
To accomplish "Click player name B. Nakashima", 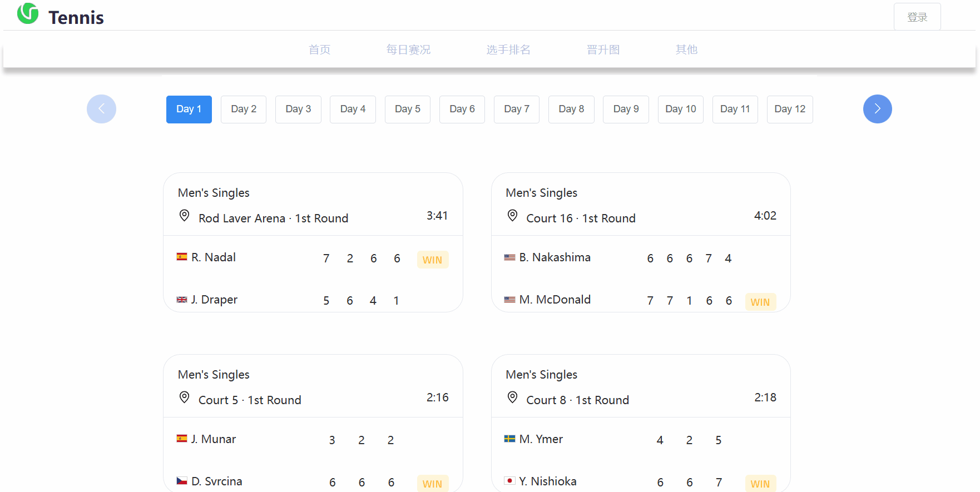I will click(x=555, y=257).
